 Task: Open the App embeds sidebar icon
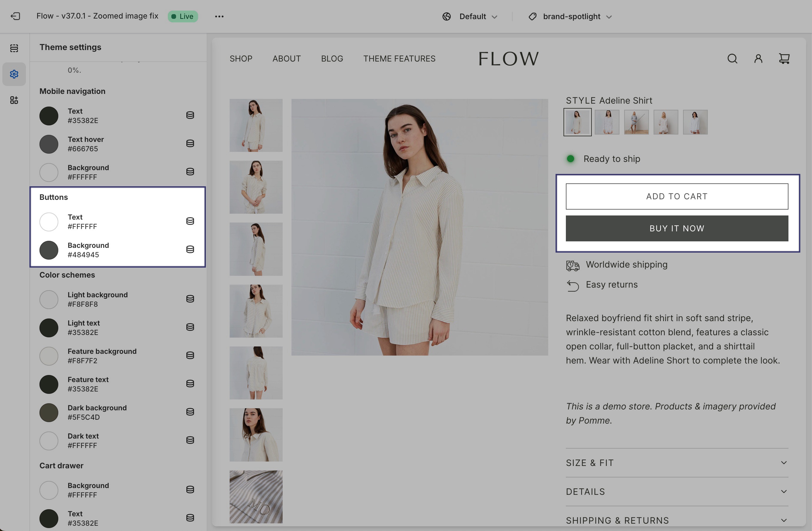(x=14, y=100)
